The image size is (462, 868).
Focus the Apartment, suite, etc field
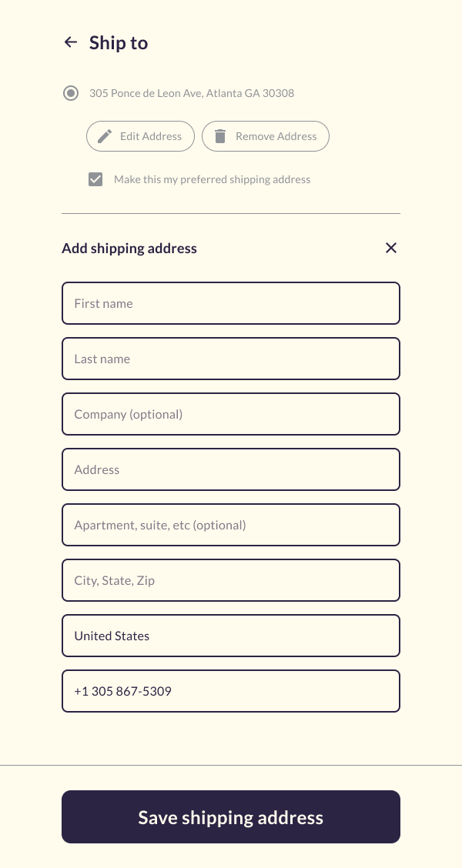tap(231, 525)
